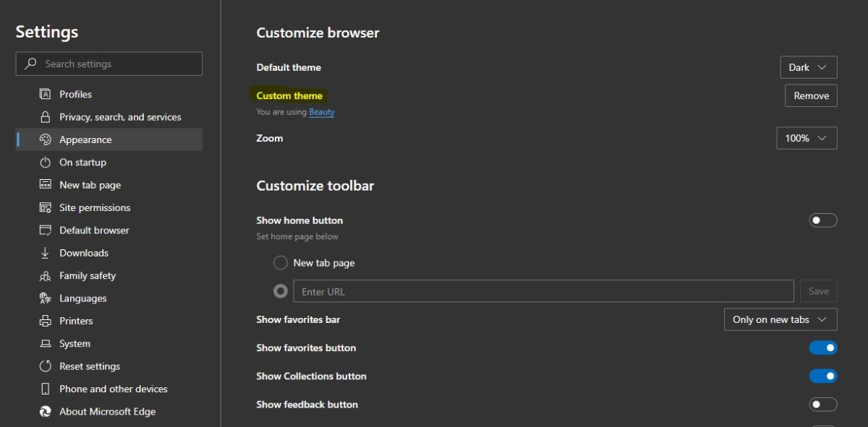Enable the Show home button toggle

pyautogui.click(x=823, y=220)
